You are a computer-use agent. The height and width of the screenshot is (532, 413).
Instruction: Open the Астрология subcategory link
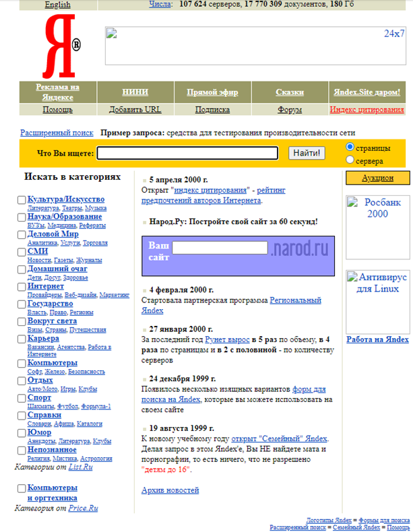coord(96,459)
